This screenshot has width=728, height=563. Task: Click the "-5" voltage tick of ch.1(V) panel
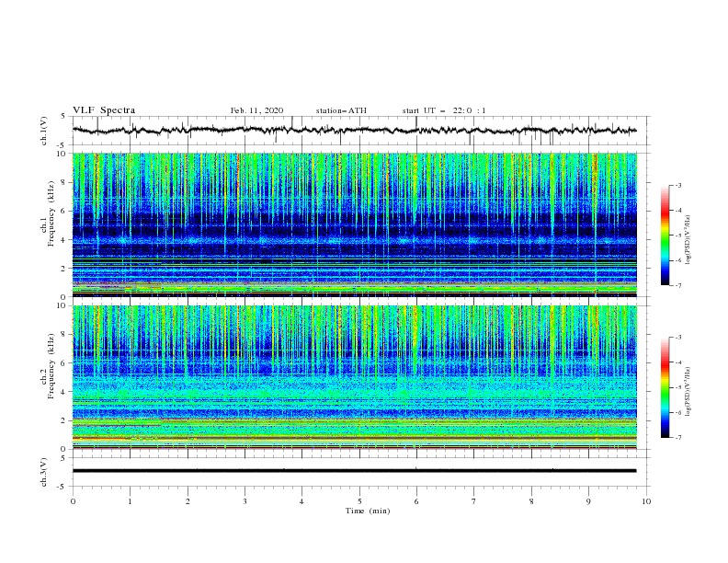pyautogui.click(x=62, y=145)
